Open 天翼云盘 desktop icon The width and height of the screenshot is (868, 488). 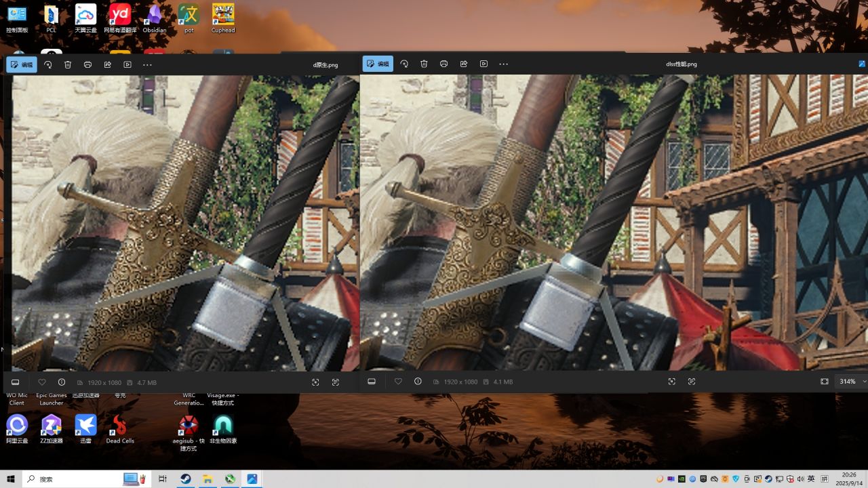(86, 18)
